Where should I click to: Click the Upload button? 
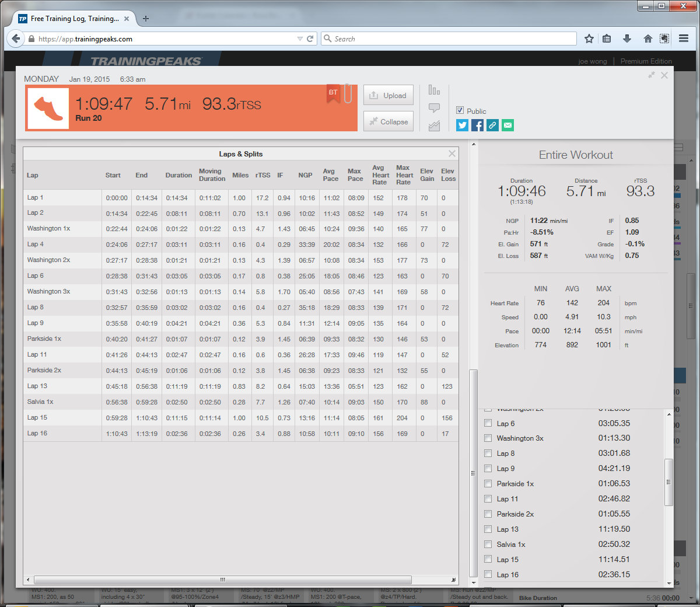click(388, 95)
